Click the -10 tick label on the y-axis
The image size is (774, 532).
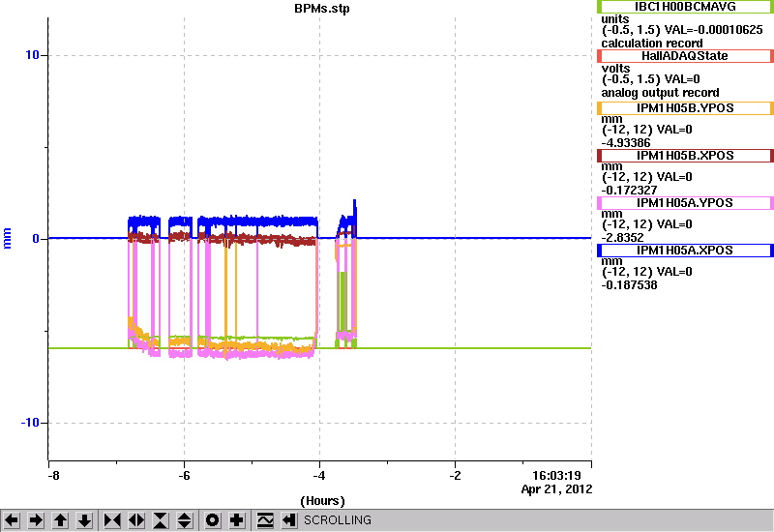[30, 423]
